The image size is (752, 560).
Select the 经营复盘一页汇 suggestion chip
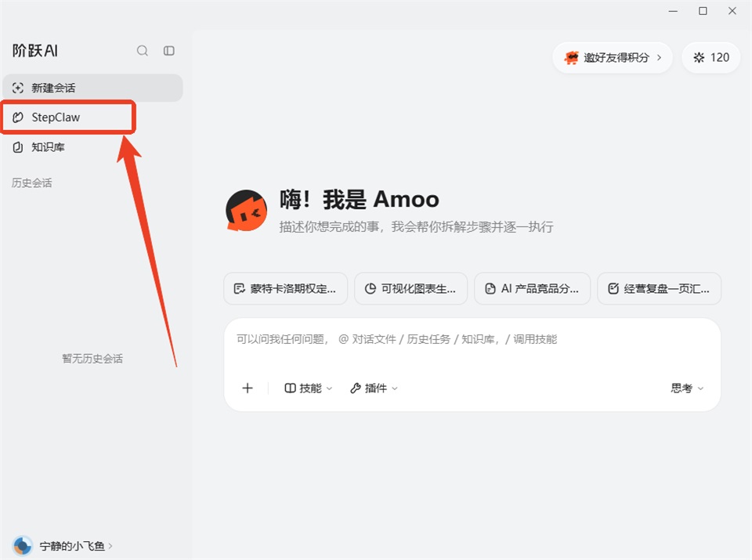point(659,288)
